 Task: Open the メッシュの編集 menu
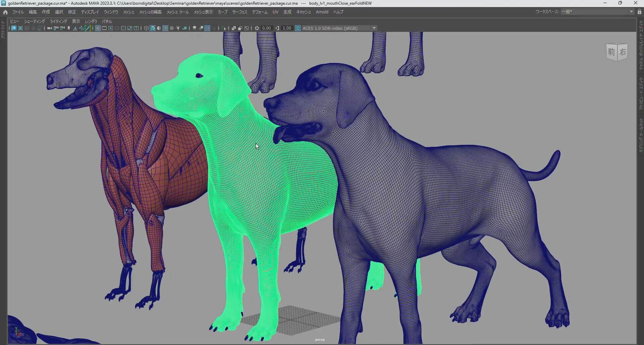(x=150, y=12)
